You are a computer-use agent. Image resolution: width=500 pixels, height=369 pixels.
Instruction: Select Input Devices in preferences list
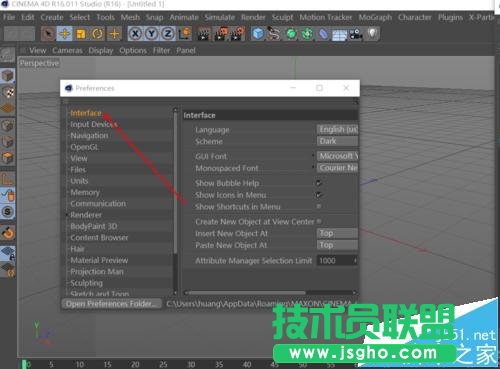click(x=94, y=124)
